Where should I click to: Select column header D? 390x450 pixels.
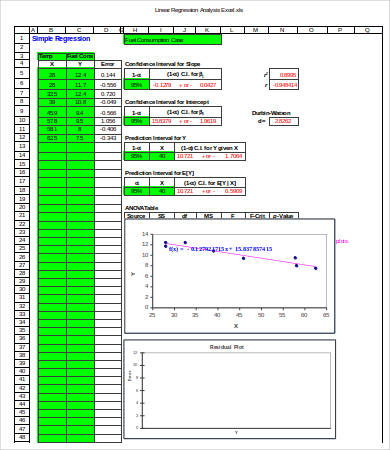(106, 30)
